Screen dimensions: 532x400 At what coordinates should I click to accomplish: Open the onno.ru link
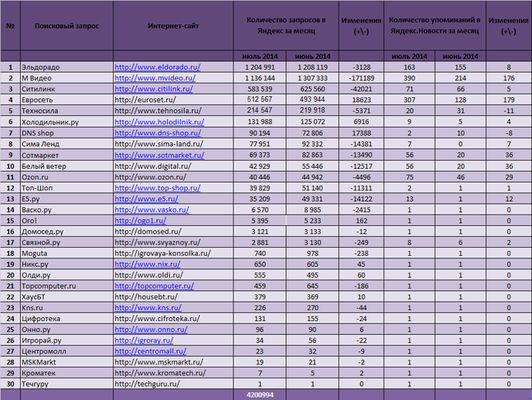pos(151,329)
